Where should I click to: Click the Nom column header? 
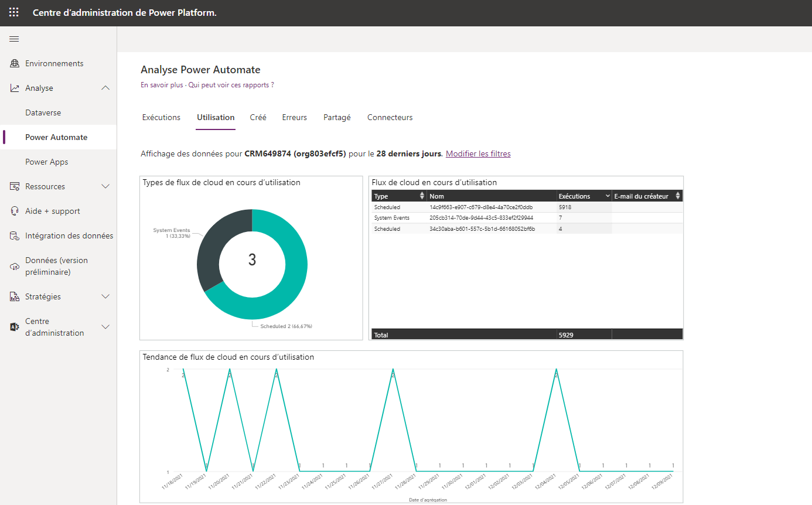436,196
